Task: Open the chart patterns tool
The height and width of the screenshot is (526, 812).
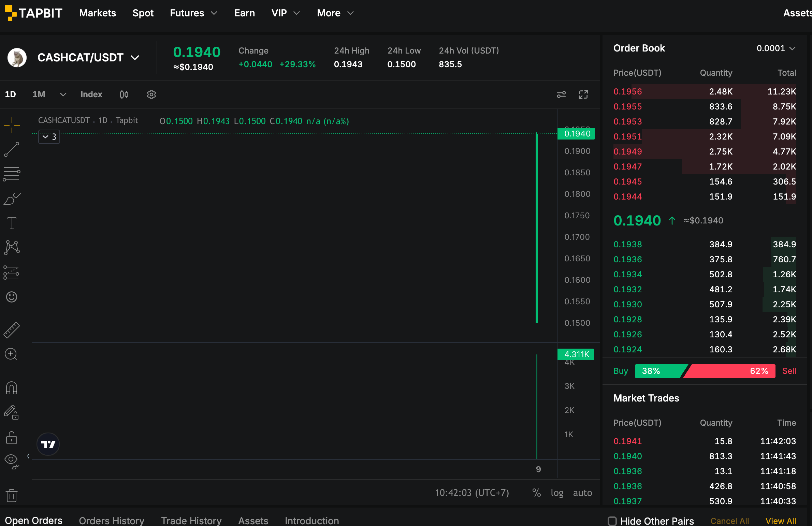Action: [x=12, y=248]
